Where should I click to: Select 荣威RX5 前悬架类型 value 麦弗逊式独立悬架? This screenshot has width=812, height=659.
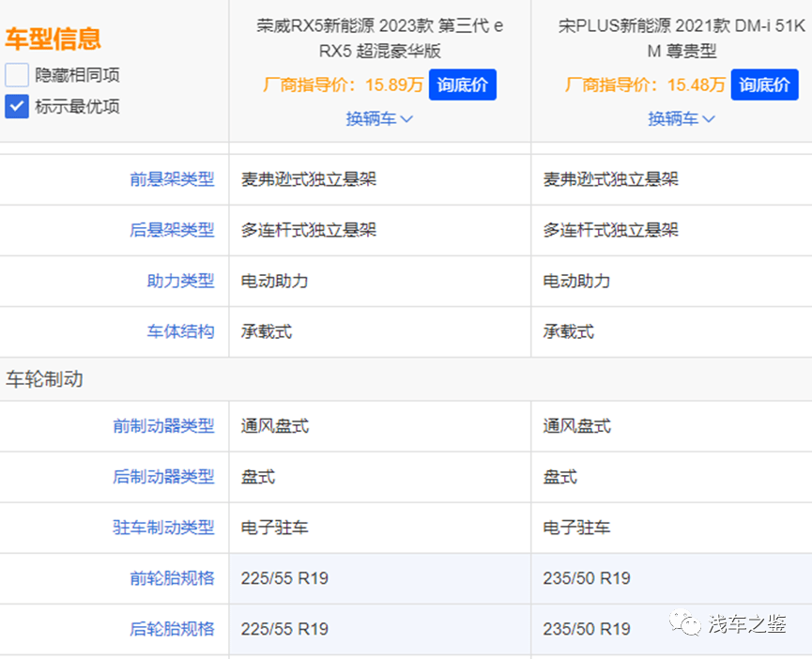309,179
